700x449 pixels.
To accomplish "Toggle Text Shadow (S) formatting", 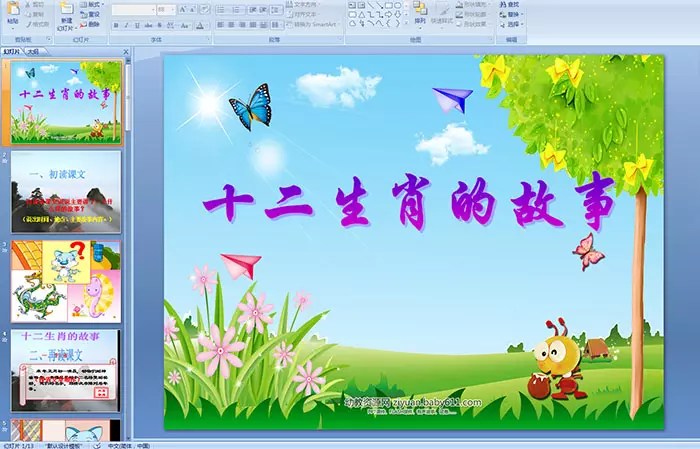I will [159, 25].
